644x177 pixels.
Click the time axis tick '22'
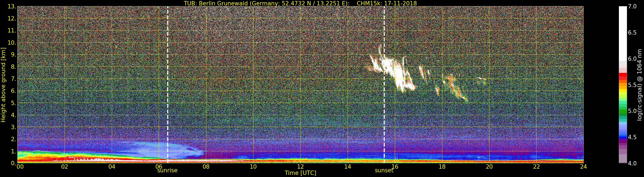pyautogui.click(x=536, y=167)
